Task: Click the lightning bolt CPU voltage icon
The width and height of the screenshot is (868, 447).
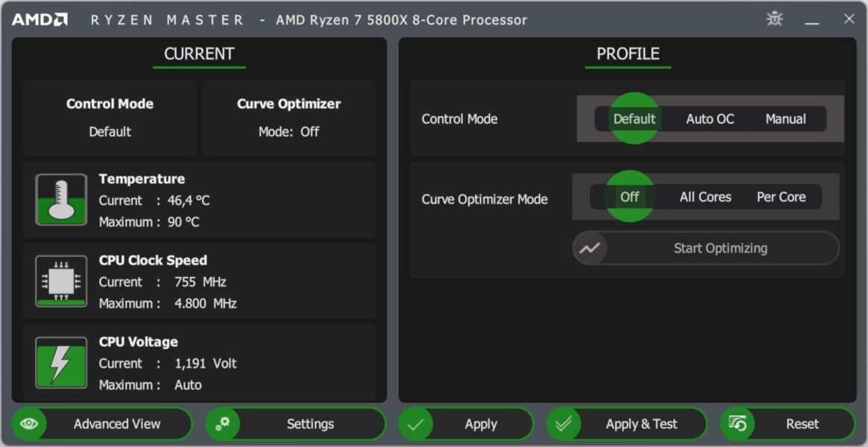Action: pos(61,363)
